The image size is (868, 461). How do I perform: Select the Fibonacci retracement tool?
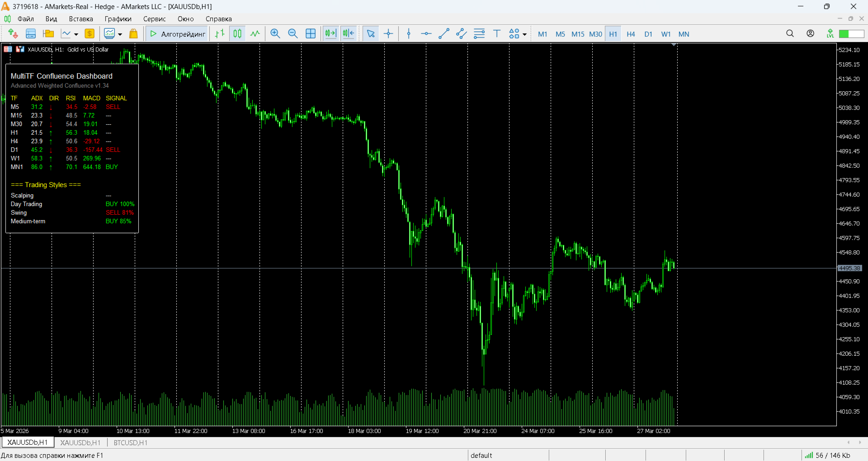(479, 34)
